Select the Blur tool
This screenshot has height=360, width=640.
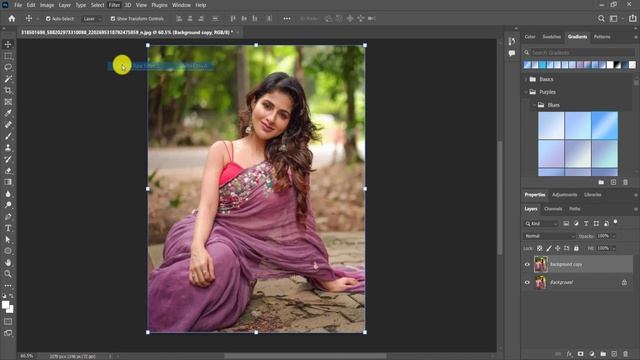[8, 193]
